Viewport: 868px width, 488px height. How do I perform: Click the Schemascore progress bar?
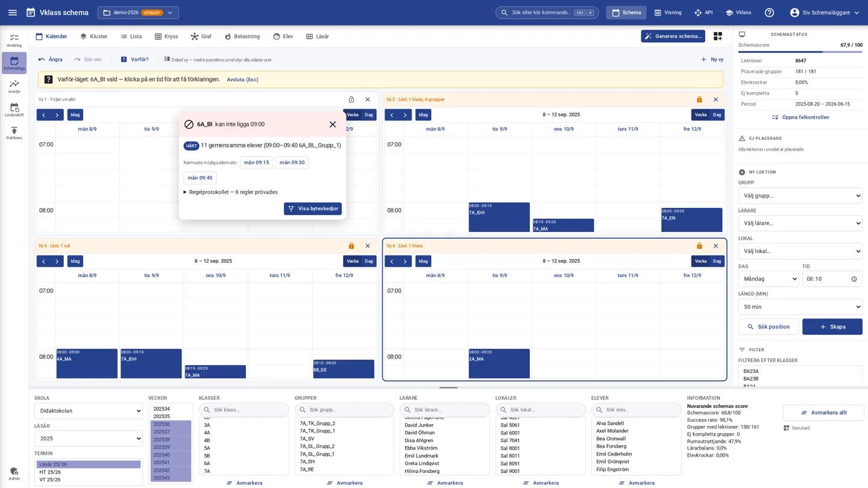800,52
